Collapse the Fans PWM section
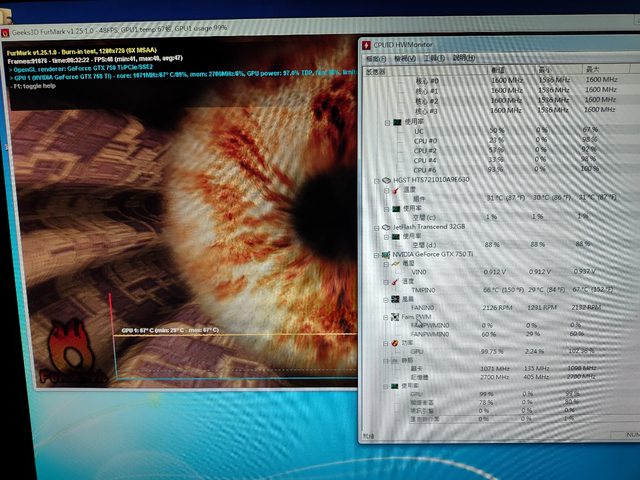 (x=386, y=316)
